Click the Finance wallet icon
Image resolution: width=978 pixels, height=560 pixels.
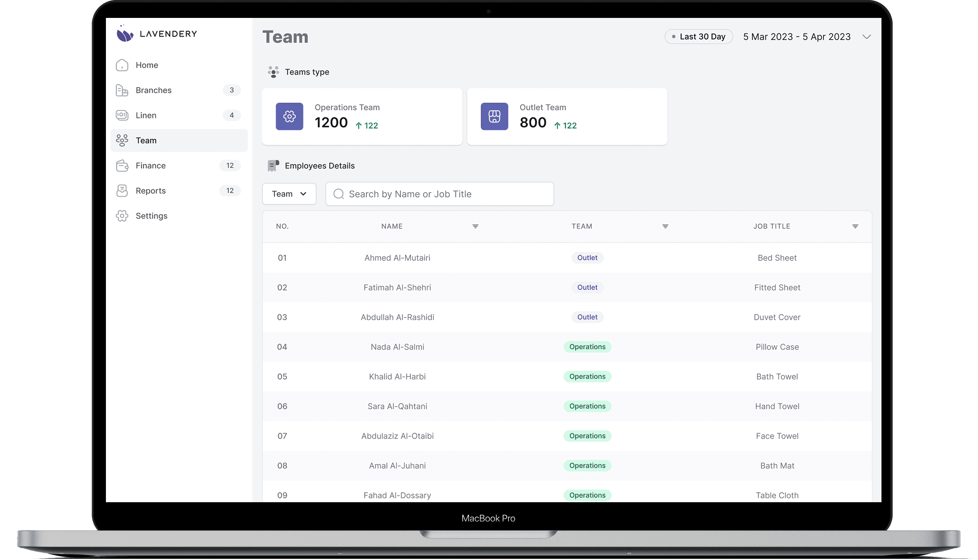122,166
